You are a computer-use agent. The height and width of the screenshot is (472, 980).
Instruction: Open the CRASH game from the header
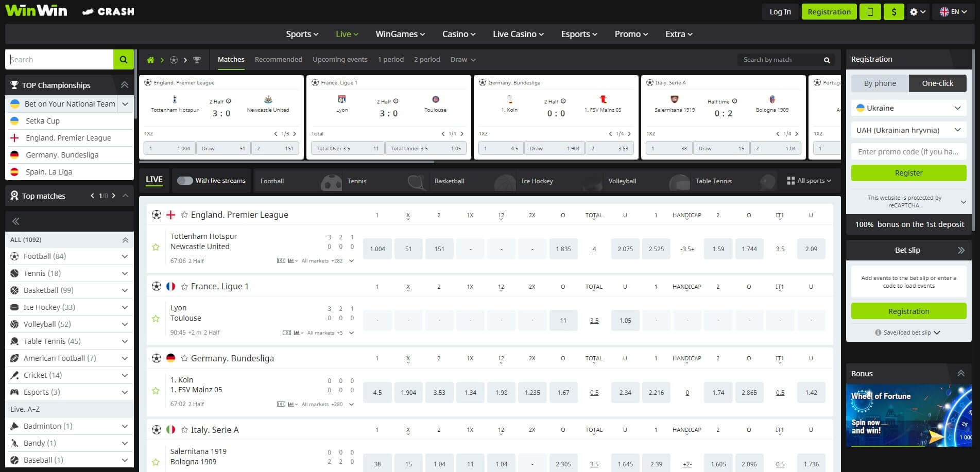(x=108, y=11)
